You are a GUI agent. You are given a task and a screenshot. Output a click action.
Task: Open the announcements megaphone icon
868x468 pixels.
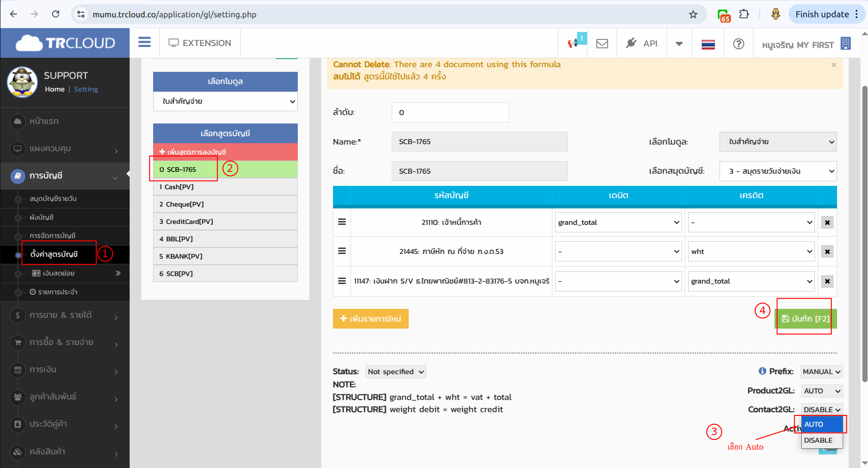(x=573, y=43)
